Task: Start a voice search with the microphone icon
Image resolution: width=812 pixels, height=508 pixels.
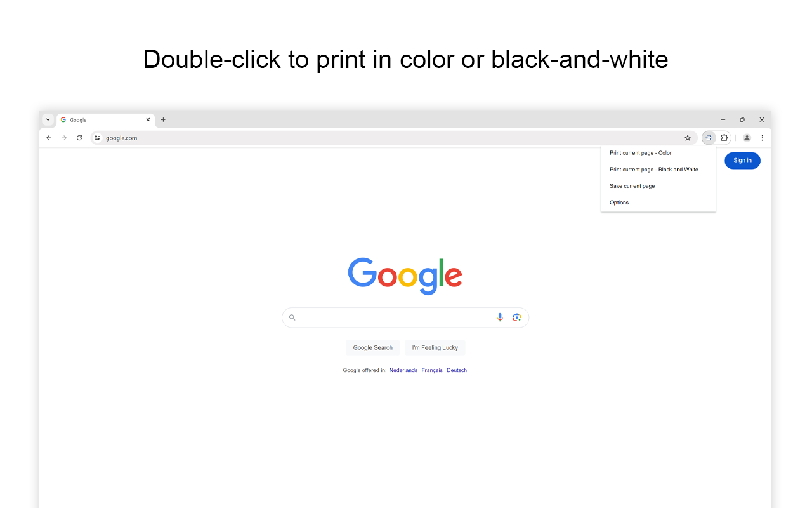Action: [x=500, y=317]
